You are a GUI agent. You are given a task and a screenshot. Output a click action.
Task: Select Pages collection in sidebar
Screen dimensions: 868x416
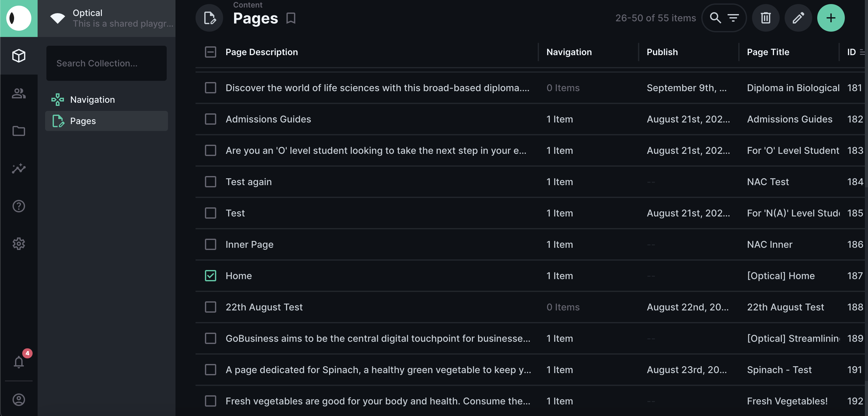[x=83, y=121]
